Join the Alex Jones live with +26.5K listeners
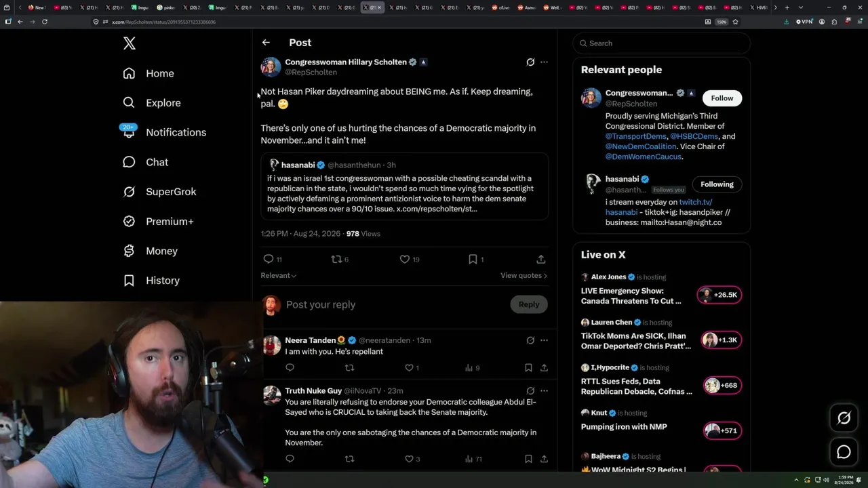The height and width of the screenshot is (488, 868). (719, 295)
